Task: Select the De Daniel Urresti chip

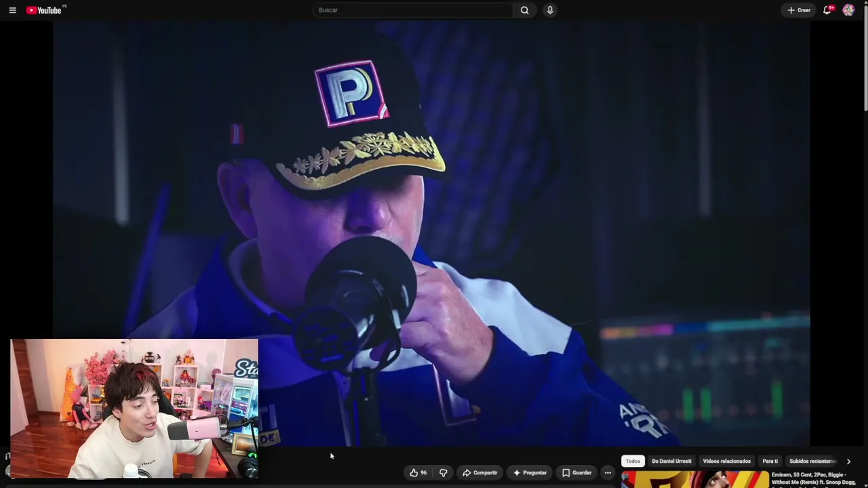Action: coord(671,462)
